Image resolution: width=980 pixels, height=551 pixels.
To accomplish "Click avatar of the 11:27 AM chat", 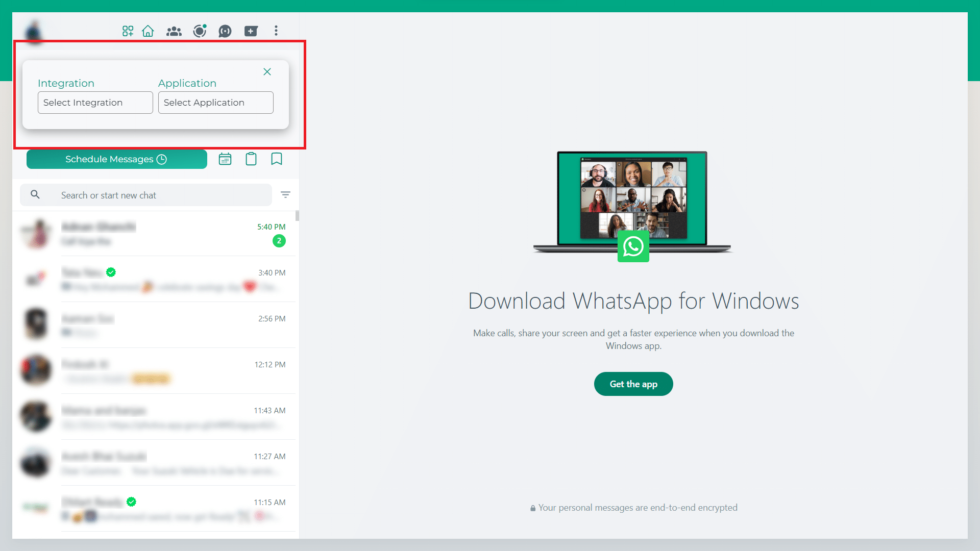I will (x=36, y=462).
